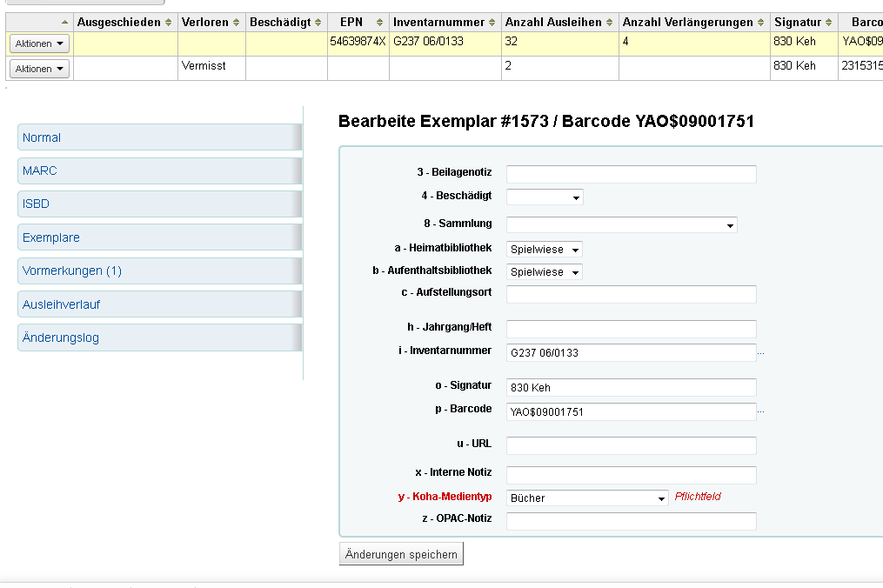Expand the Sammlung dropdown
The height and width of the screenshot is (588, 883).
[621, 224]
